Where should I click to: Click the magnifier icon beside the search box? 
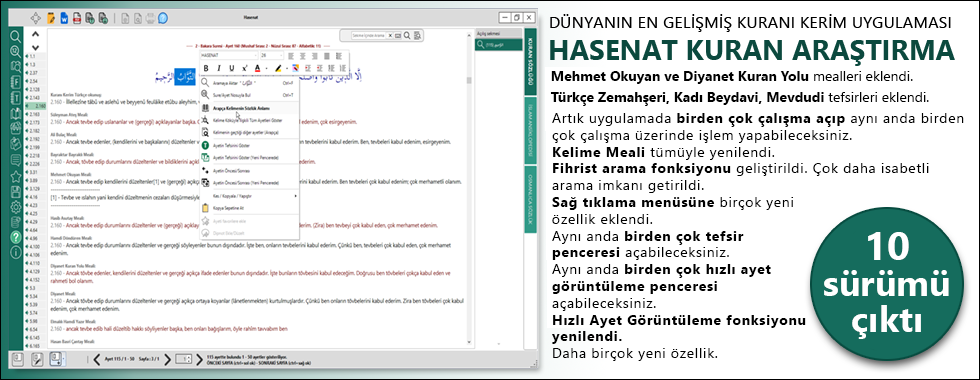pos(407,36)
